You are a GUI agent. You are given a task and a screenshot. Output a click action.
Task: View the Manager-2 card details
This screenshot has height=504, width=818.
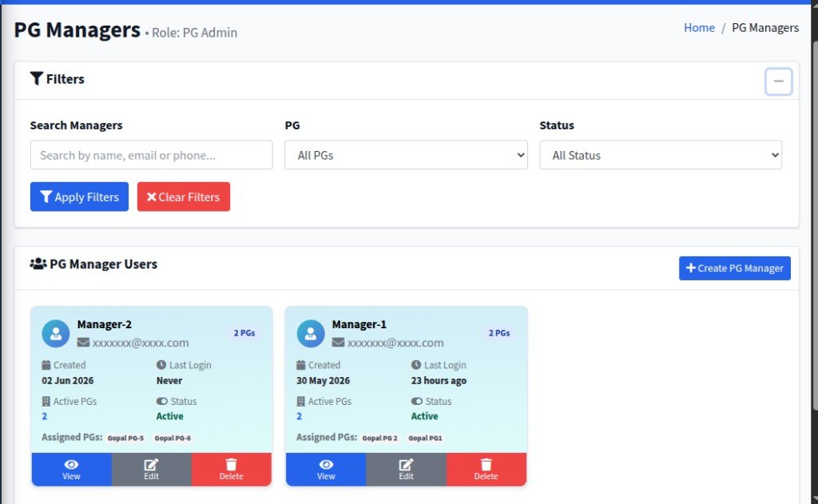[x=71, y=470]
